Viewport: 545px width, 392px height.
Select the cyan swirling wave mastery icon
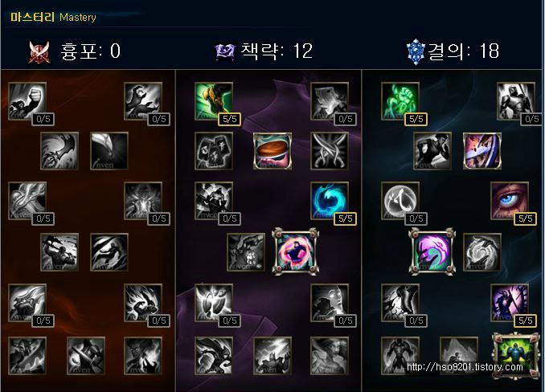(x=330, y=201)
